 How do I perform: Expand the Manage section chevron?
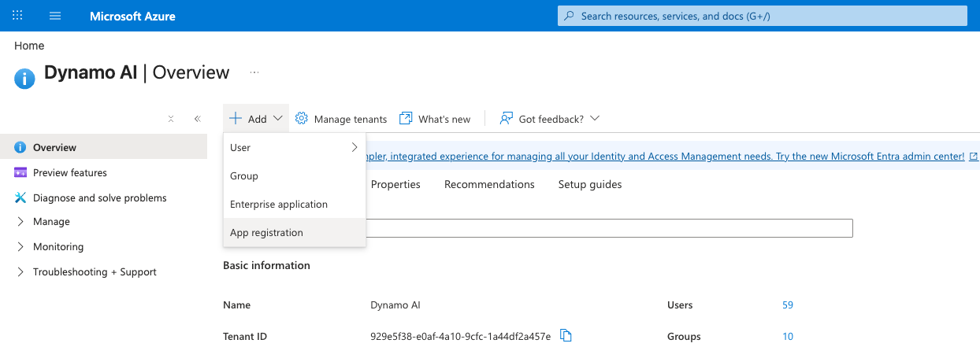[x=20, y=222]
